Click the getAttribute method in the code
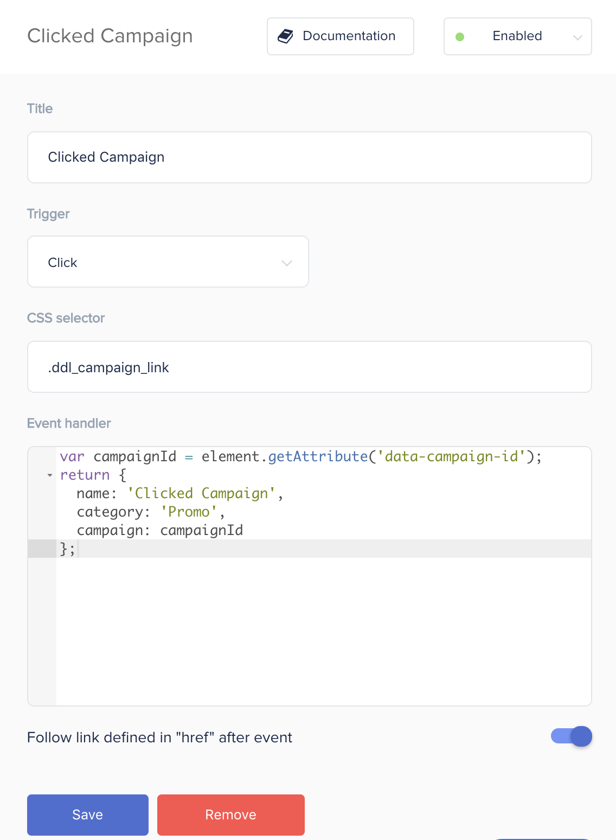 coord(318,457)
